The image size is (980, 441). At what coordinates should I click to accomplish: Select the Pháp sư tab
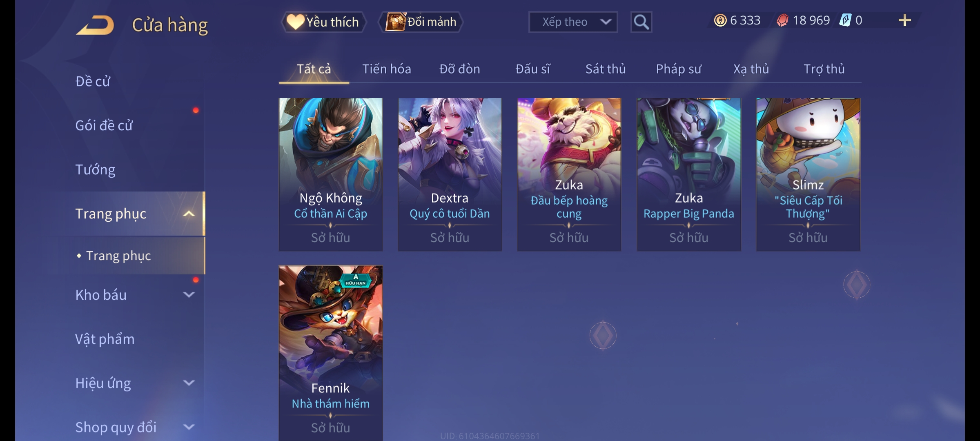click(678, 69)
